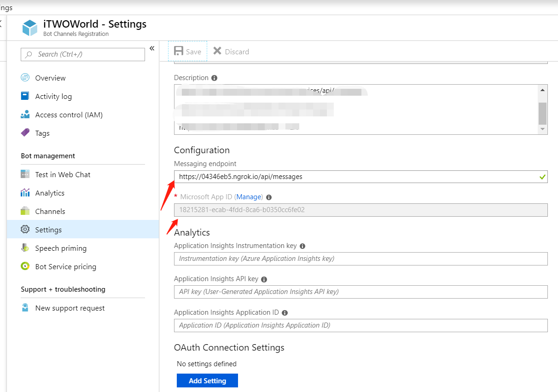Start a new support request
Screen dimensions: 558x392
[x=70, y=308]
